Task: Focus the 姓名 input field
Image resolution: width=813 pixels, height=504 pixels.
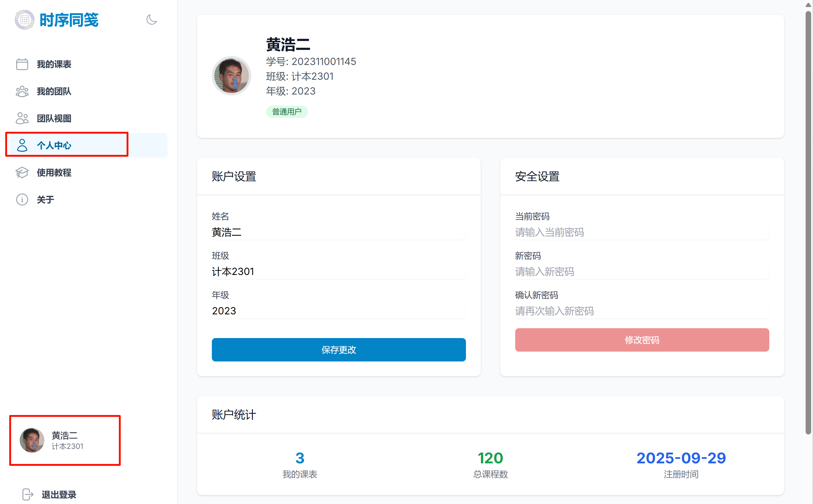Action: pos(338,232)
